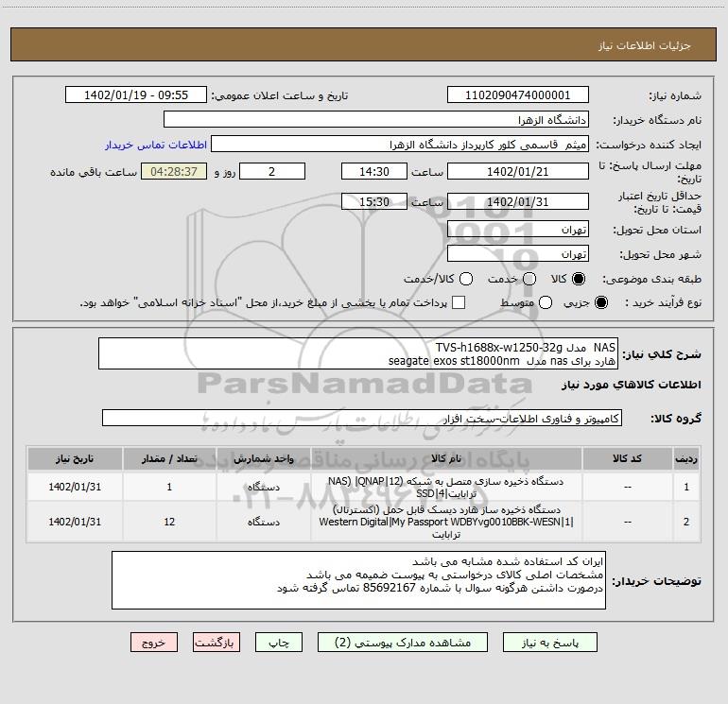Click the دستگاه unit cell in row 1
Image resolution: width=728 pixels, height=704 pixels.
point(263,487)
